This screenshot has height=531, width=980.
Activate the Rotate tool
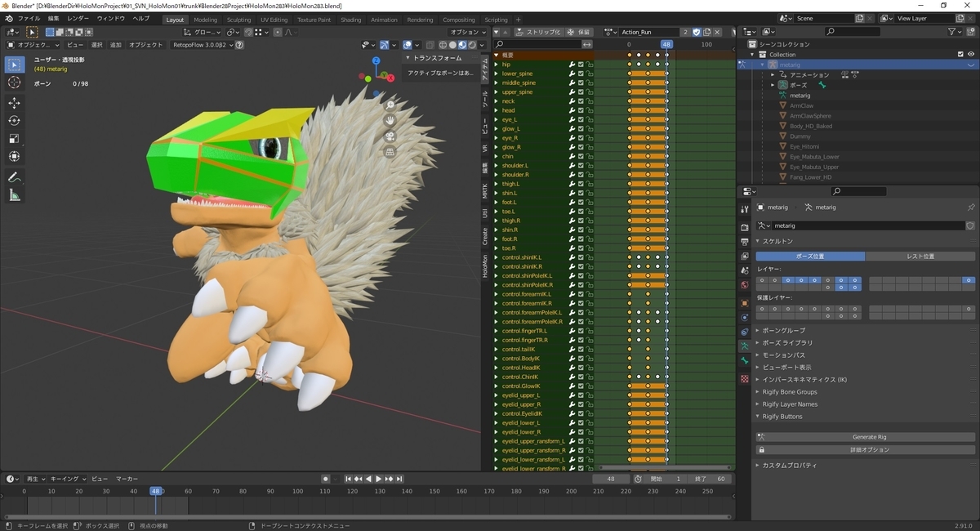[15, 121]
